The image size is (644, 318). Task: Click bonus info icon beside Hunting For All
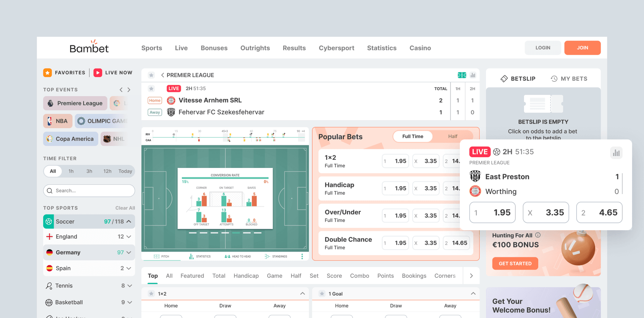tap(538, 235)
